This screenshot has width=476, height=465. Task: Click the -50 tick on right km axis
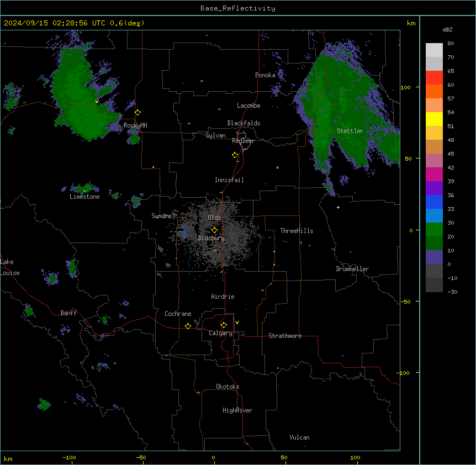tap(405, 302)
